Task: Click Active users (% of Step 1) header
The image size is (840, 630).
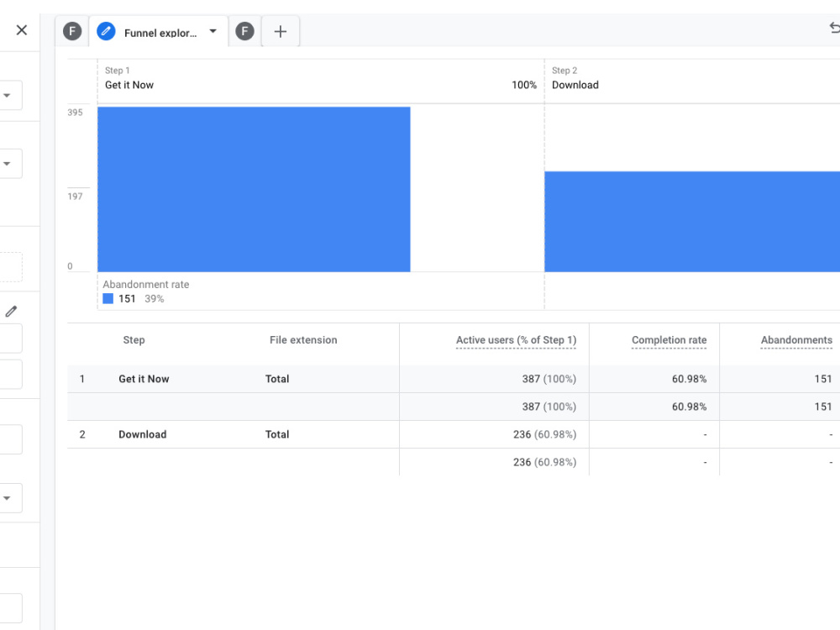Action: pyautogui.click(x=516, y=340)
